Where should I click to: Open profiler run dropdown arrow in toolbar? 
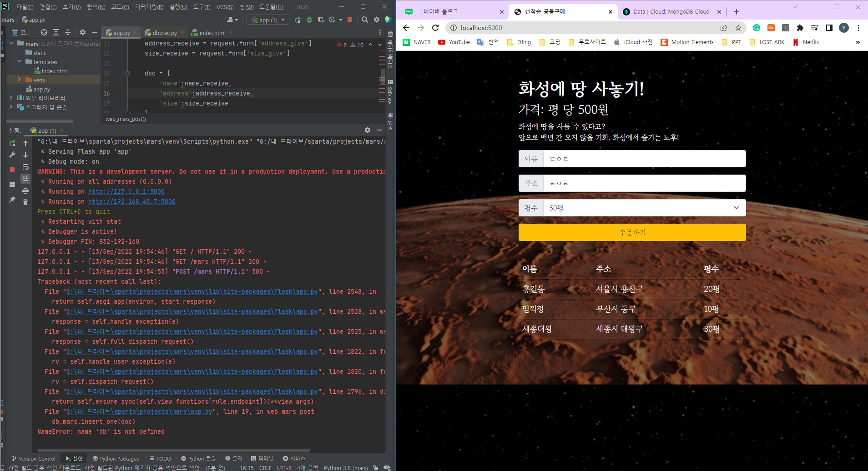(341, 20)
